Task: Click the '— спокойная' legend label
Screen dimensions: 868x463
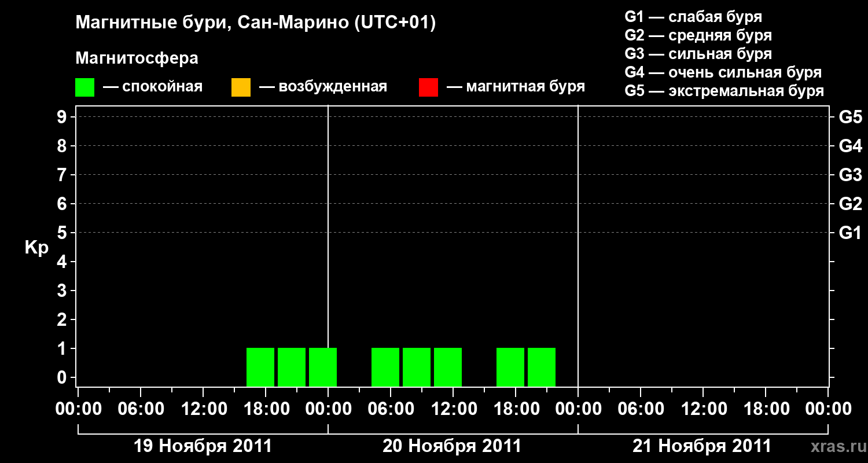Action: click(x=153, y=87)
